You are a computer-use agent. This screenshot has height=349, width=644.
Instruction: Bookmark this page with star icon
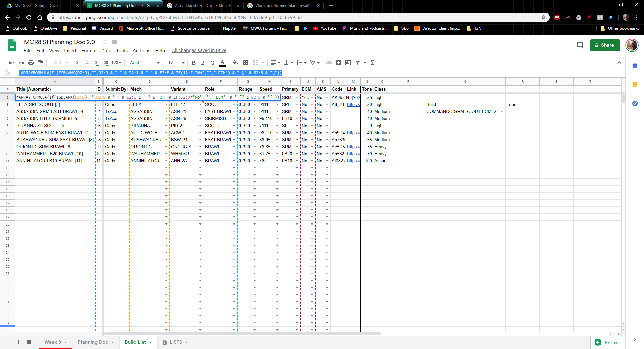[x=544, y=17]
